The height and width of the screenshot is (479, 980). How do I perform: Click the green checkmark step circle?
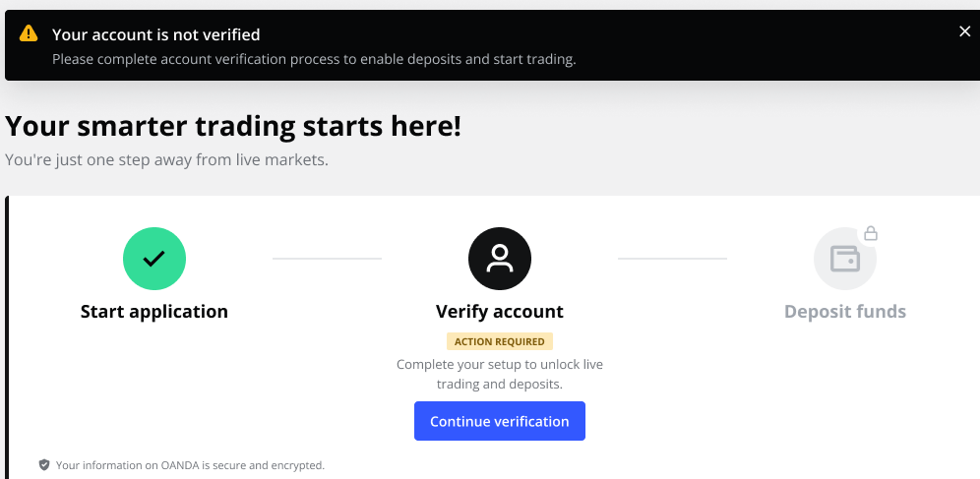[154, 259]
